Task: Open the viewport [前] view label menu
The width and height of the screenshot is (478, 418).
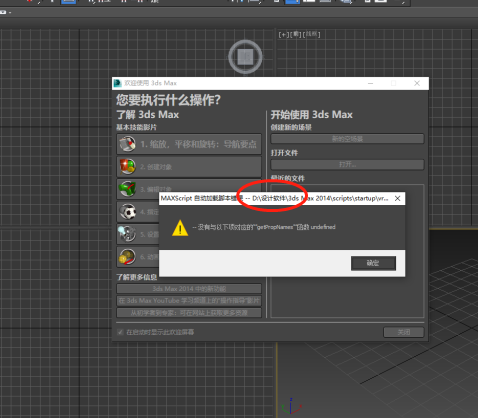Action: pos(296,34)
